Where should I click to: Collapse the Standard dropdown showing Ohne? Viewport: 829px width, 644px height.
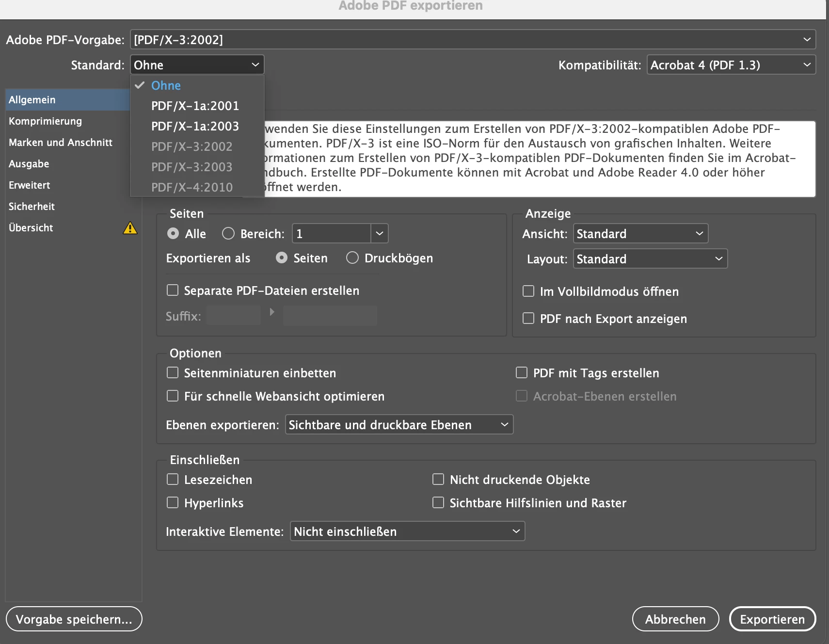(x=197, y=64)
